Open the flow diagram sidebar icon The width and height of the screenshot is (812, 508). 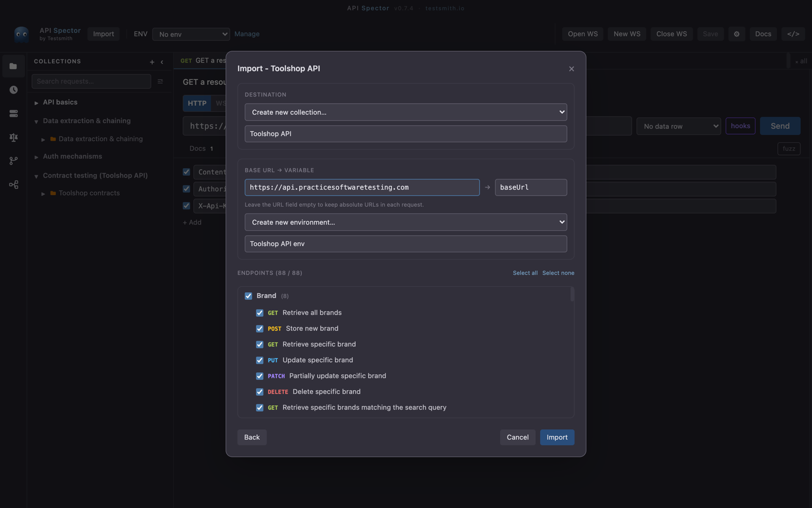[x=14, y=184]
